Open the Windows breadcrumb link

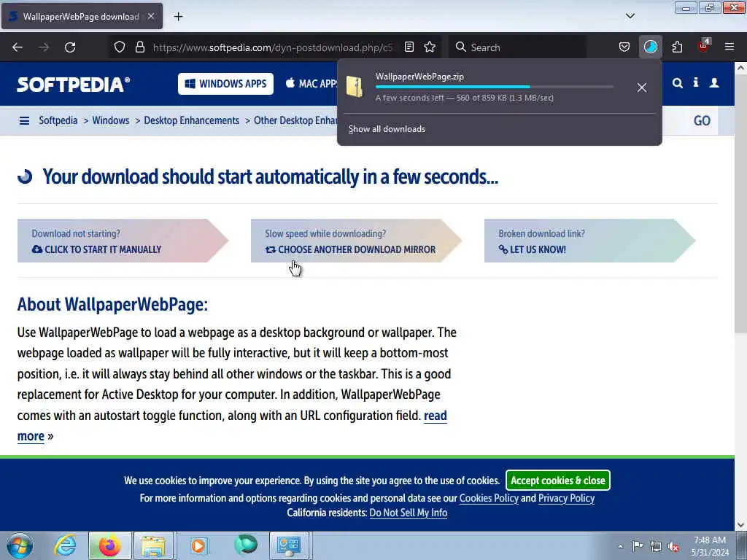coord(111,120)
